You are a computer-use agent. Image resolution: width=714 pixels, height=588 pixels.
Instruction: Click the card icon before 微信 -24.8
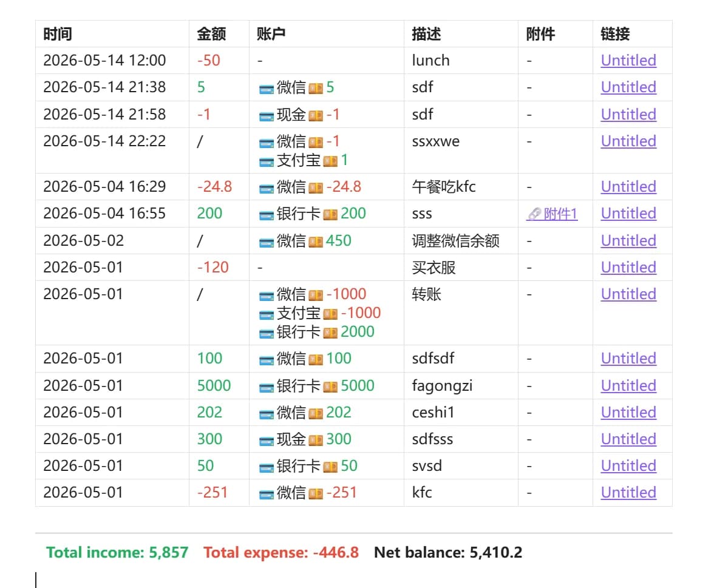pyautogui.click(x=267, y=188)
